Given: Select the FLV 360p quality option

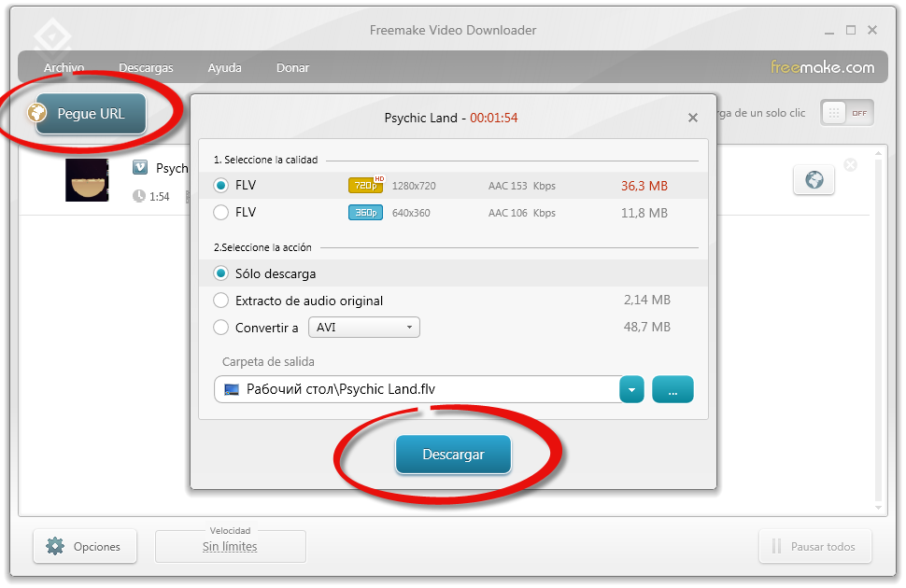Looking at the screenshot, I should pyautogui.click(x=220, y=213).
